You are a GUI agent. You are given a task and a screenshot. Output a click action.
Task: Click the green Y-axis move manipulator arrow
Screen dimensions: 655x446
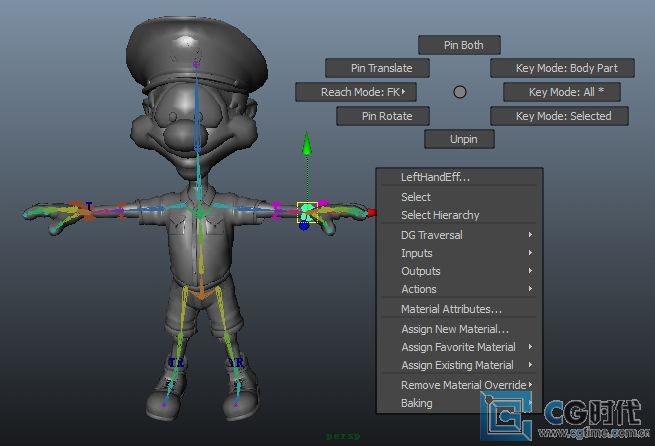pyautogui.click(x=307, y=143)
